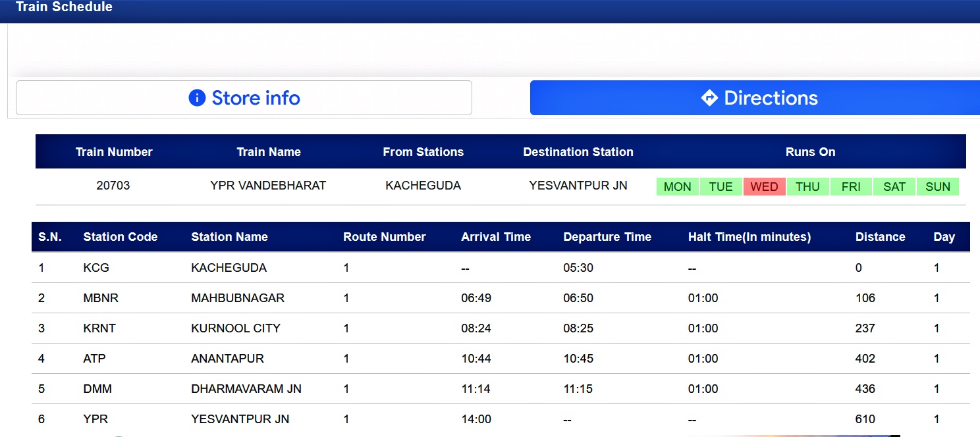The width and height of the screenshot is (980, 437).
Task: Click the diamond icon inside Directions button
Action: [x=708, y=97]
